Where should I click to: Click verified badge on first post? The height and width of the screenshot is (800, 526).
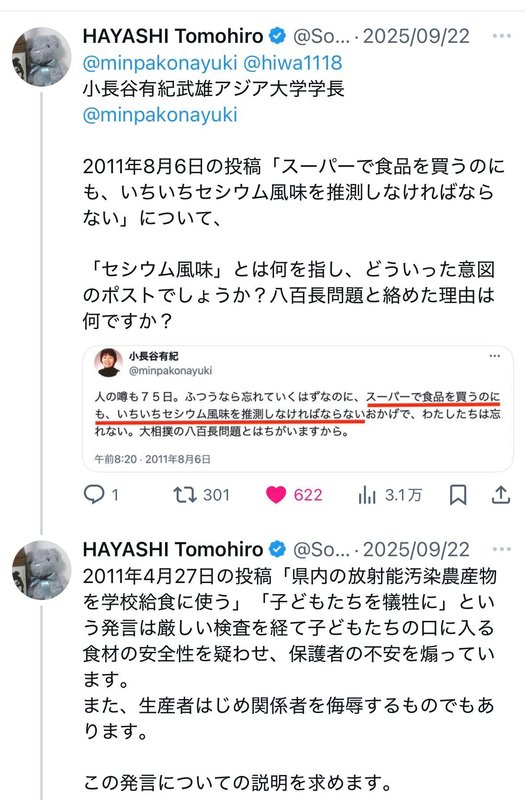click(278, 36)
